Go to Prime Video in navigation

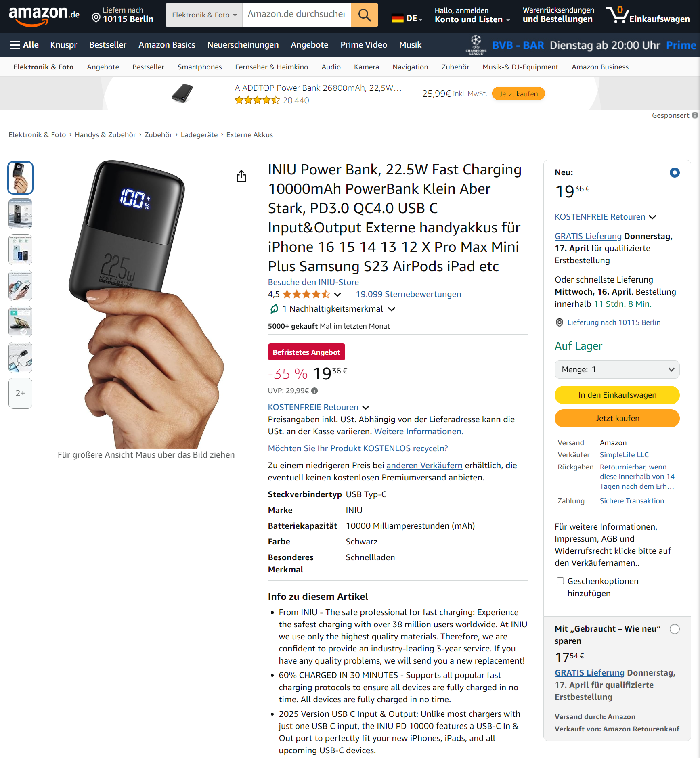pos(364,45)
